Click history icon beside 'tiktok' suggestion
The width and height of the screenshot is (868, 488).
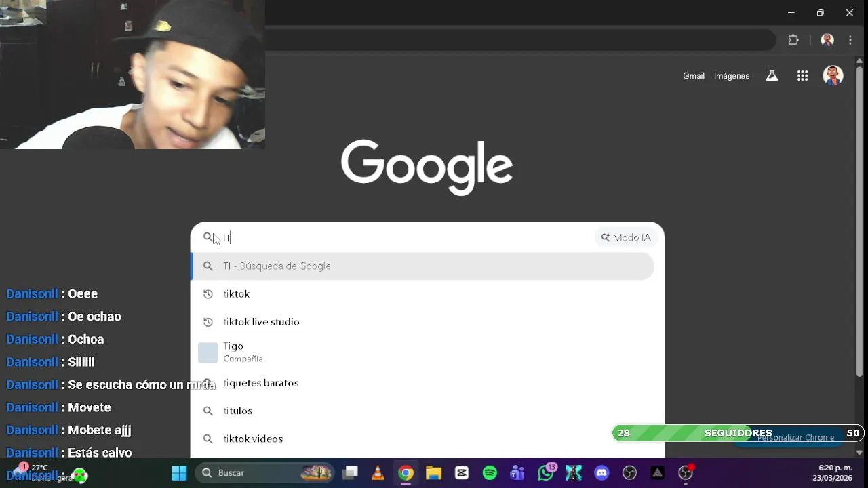pyautogui.click(x=208, y=294)
